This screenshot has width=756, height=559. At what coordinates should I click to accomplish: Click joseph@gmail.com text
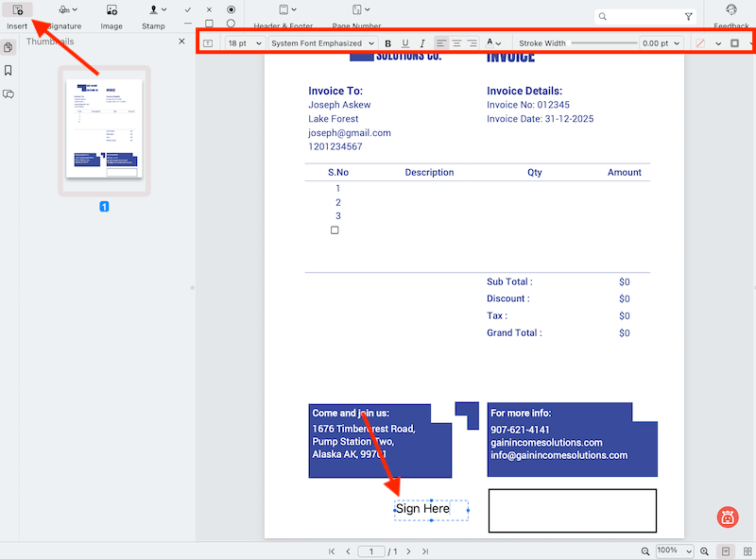tap(350, 133)
